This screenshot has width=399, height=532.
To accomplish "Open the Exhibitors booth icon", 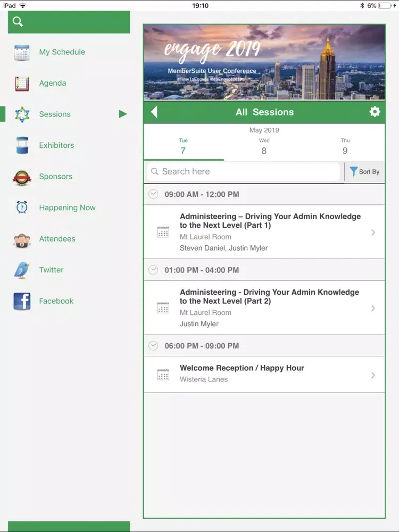I will 22,145.
